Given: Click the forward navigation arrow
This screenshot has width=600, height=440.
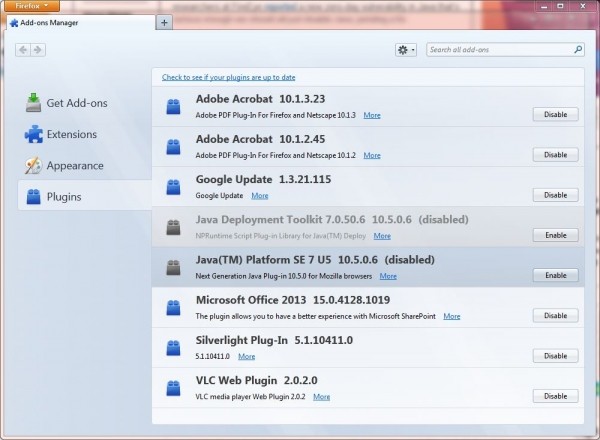Looking at the screenshot, I should [x=38, y=50].
